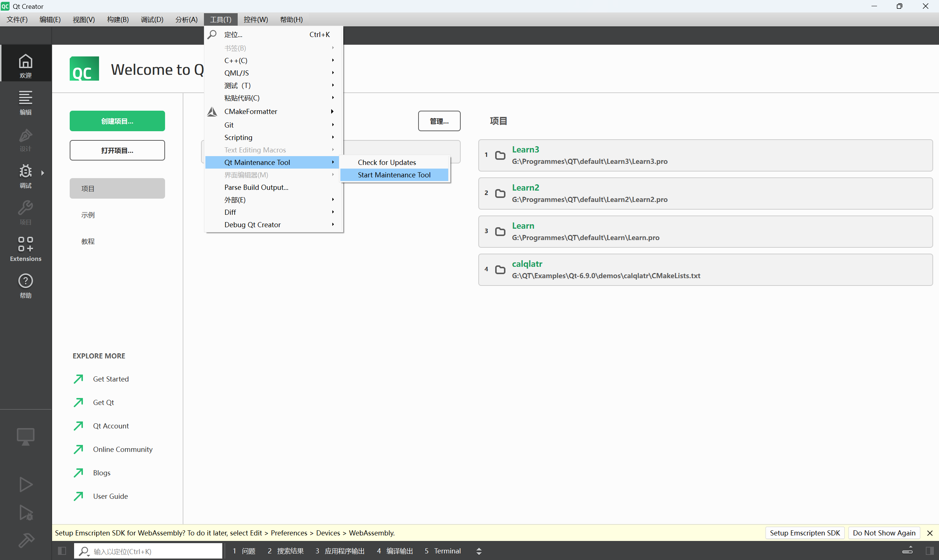This screenshot has width=939, height=560.
Task: Close the Emscripten SDK info bar
Action: click(x=930, y=533)
